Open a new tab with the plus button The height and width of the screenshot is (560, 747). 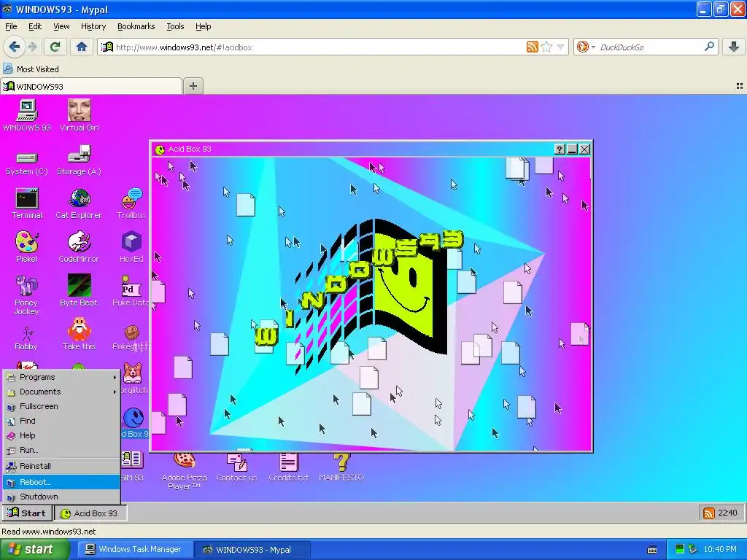pyautogui.click(x=193, y=86)
